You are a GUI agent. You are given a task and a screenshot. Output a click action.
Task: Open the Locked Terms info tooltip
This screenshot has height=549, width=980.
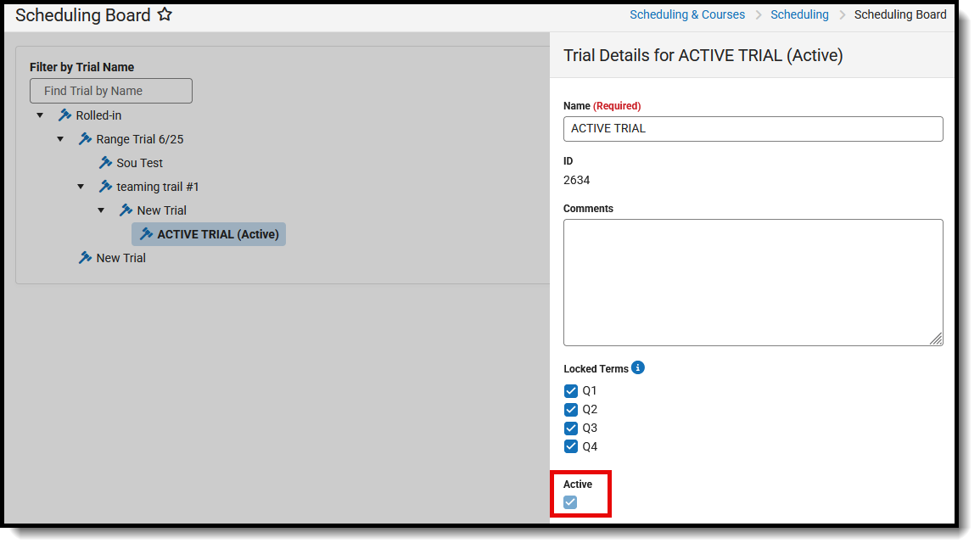tap(638, 367)
